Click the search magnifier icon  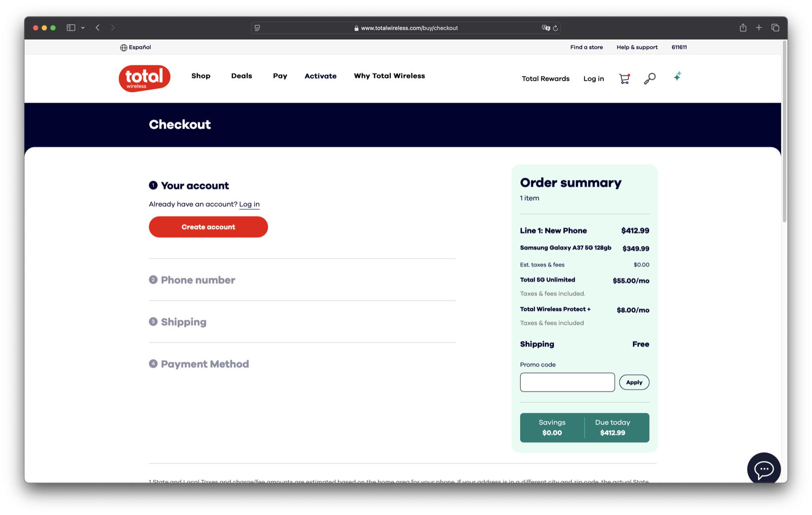pos(650,79)
